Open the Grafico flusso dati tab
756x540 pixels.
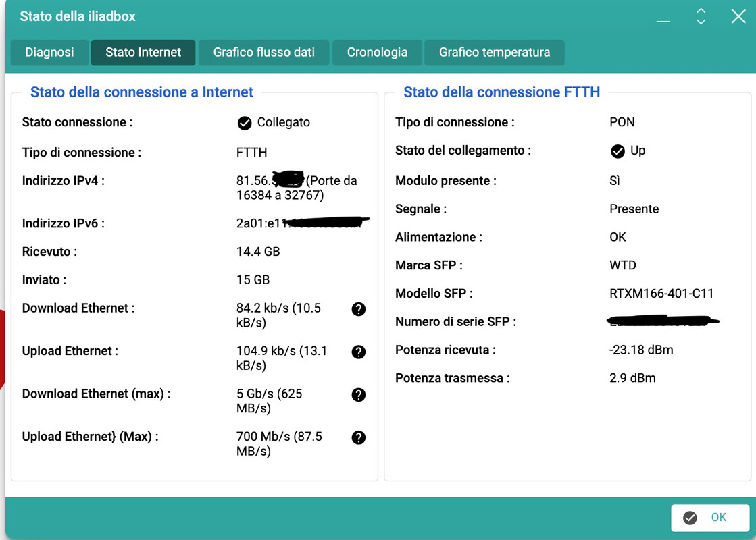point(263,53)
